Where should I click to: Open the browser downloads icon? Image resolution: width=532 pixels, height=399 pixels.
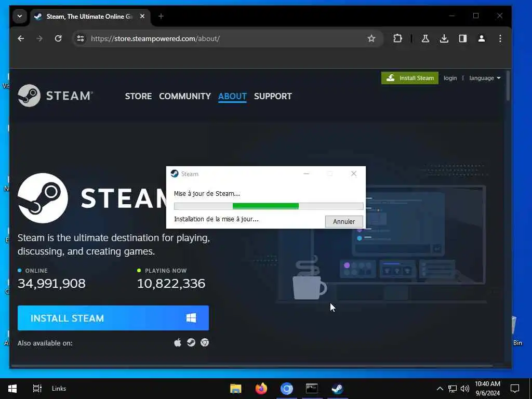click(444, 38)
